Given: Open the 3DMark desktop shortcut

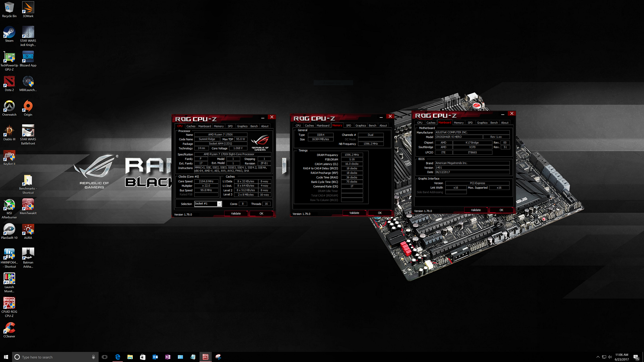Looking at the screenshot, I should tap(28, 9).
